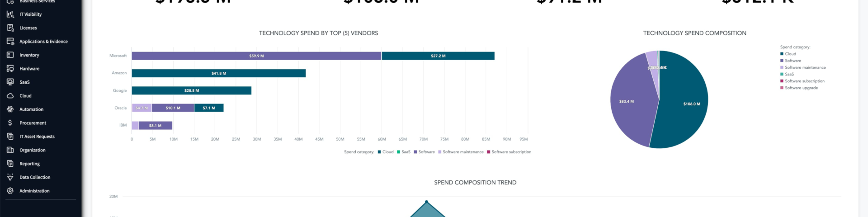Open the Applications & Evidence icon
The width and height of the screenshot is (868, 217).
coord(10,42)
